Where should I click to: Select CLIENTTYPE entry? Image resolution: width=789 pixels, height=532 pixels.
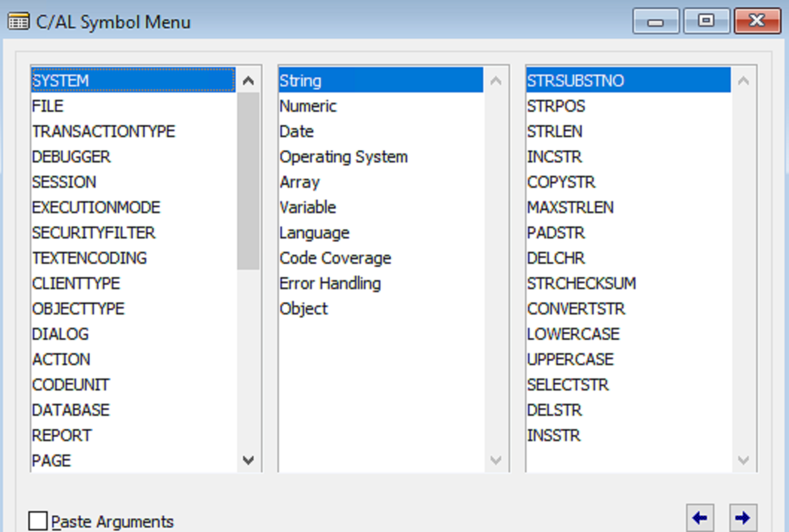(133, 283)
